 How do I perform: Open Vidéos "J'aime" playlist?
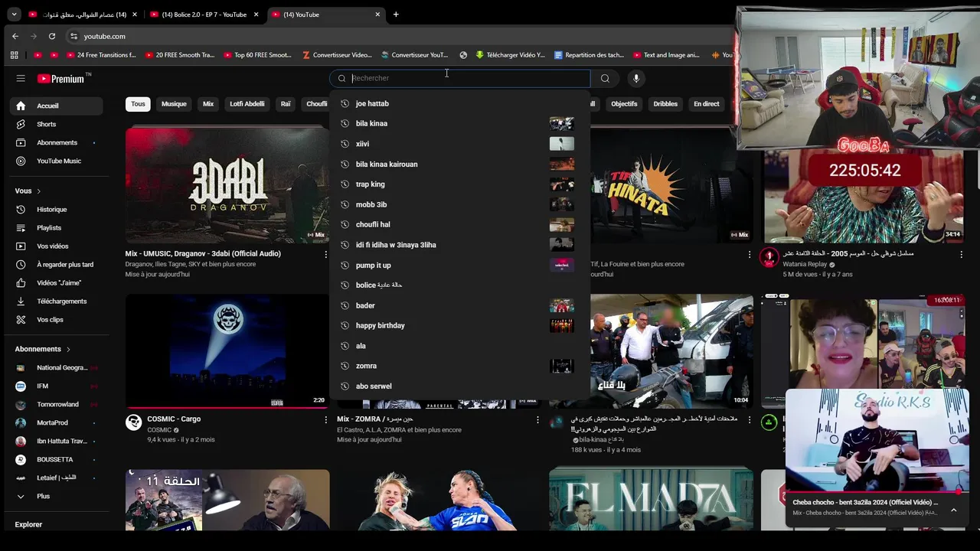click(56, 282)
